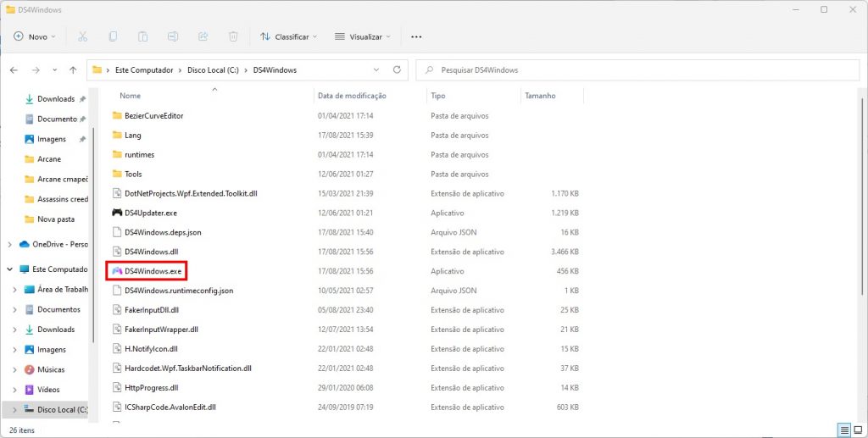The image size is (868, 438).
Task: Select the runtimes folder
Action: point(140,154)
